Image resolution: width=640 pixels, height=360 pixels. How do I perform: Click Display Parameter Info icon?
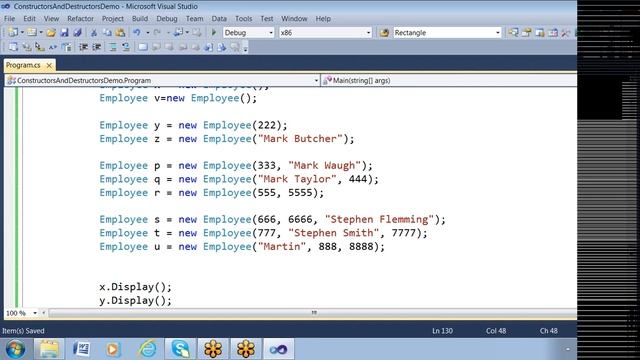[x=27, y=47]
